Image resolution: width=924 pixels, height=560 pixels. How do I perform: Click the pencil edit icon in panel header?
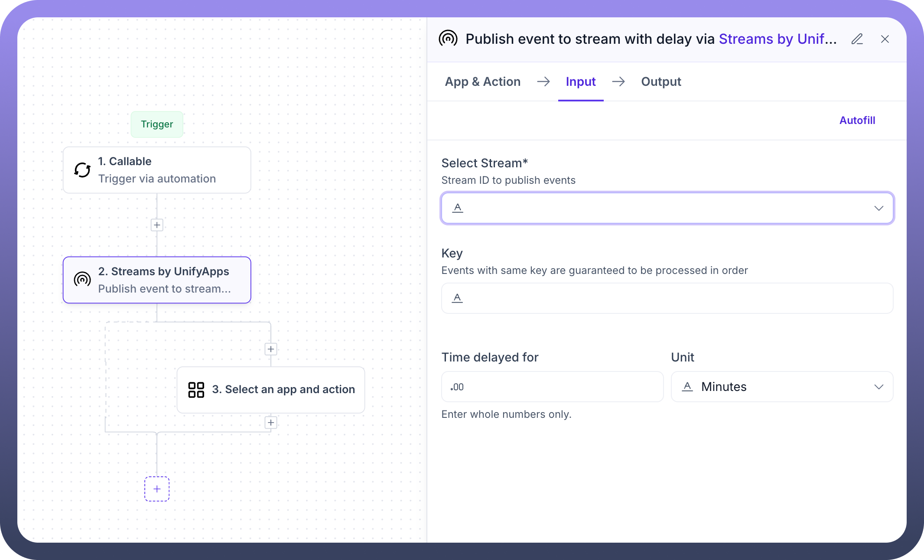tap(857, 39)
